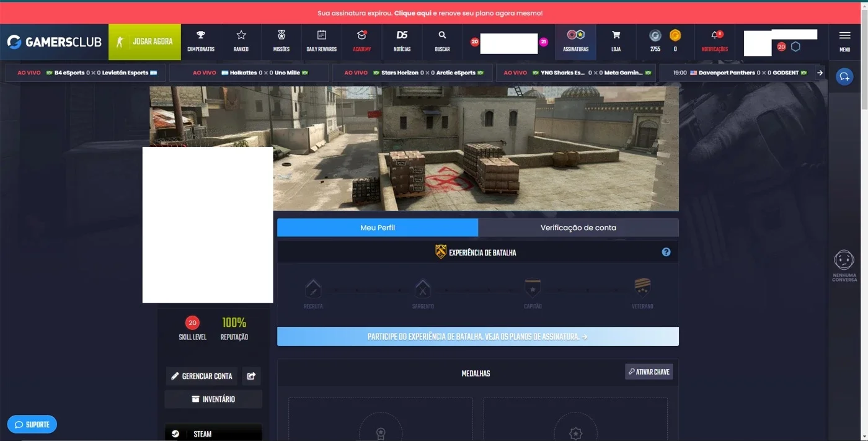Click the Capitão rank badge

(x=533, y=288)
